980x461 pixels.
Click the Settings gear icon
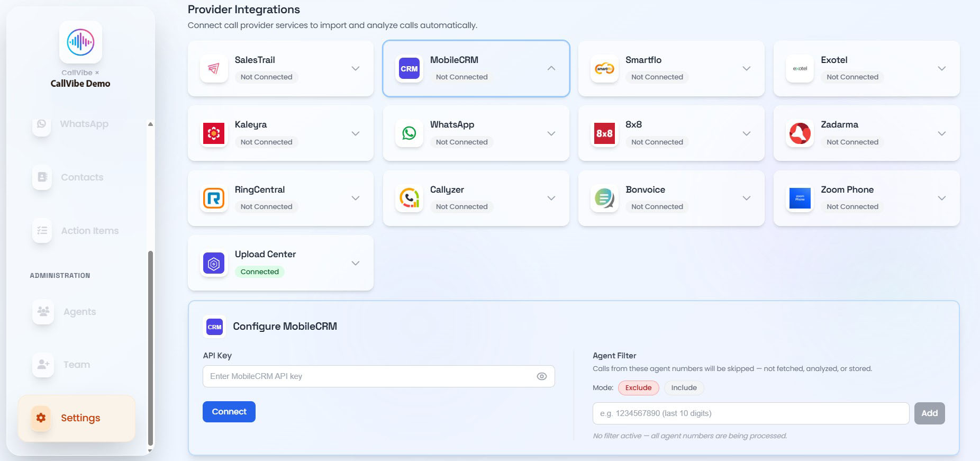[41, 418]
